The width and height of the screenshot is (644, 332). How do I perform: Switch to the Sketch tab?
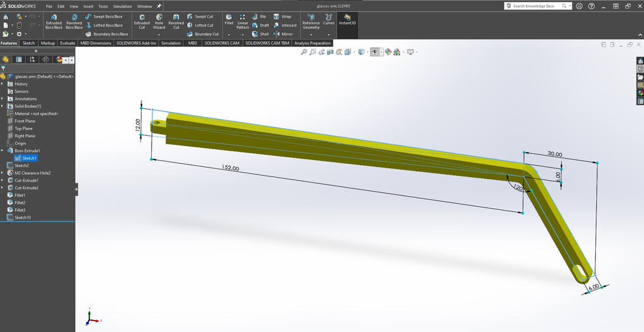coord(28,43)
